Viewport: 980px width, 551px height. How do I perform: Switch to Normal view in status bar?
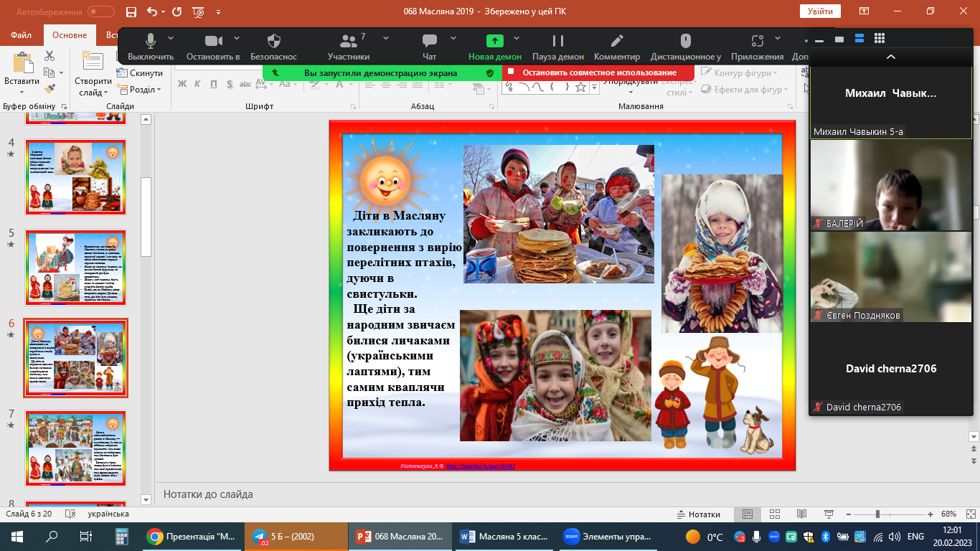(747, 514)
